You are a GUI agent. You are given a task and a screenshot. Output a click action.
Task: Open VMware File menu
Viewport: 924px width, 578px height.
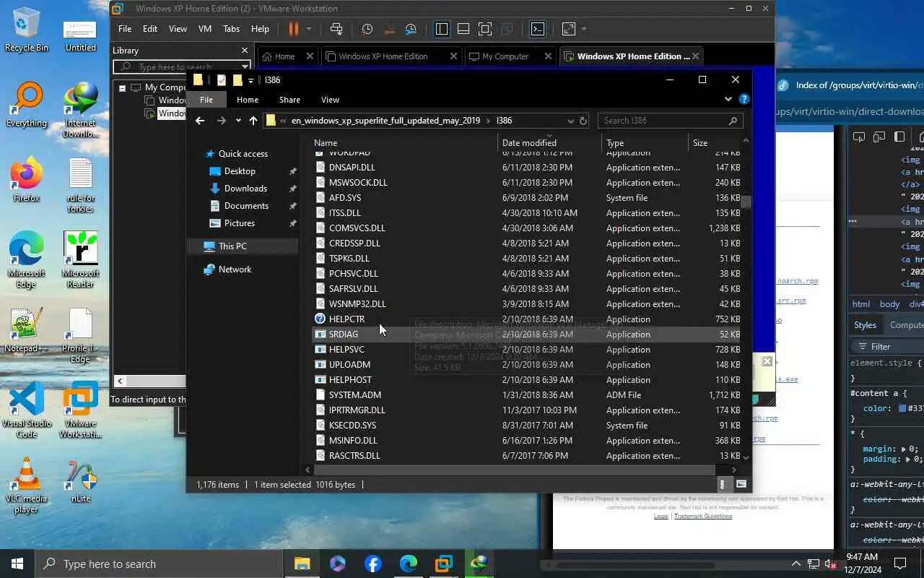[125, 29]
